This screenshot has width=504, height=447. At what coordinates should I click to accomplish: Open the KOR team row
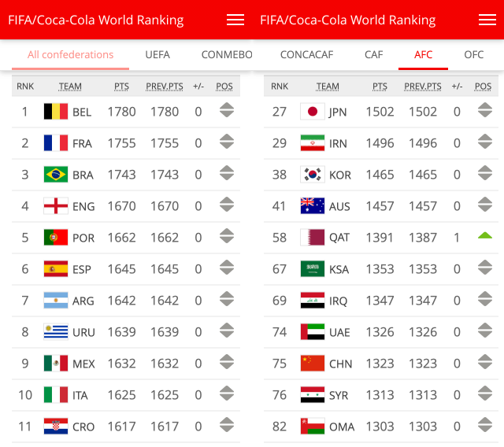[x=340, y=175]
